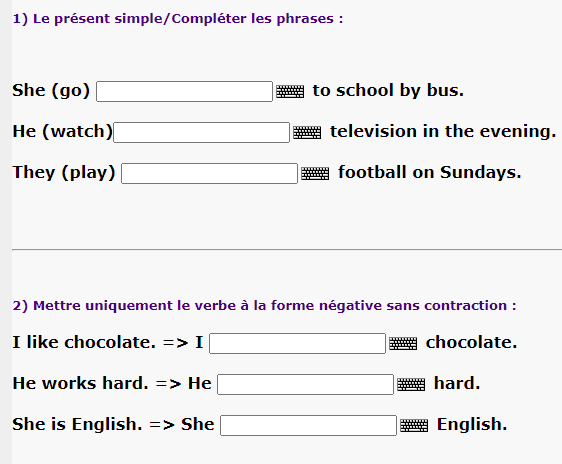This screenshot has width=562, height=464.
Task: Open virtual keyboard for 'She (go)' field
Action: (290, 91)
